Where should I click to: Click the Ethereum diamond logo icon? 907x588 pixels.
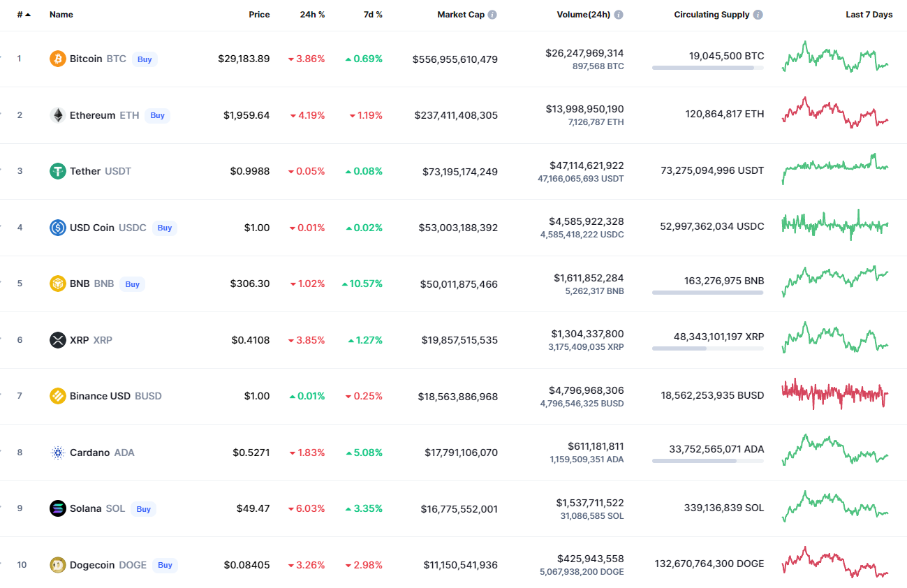(x=58, y=115)
